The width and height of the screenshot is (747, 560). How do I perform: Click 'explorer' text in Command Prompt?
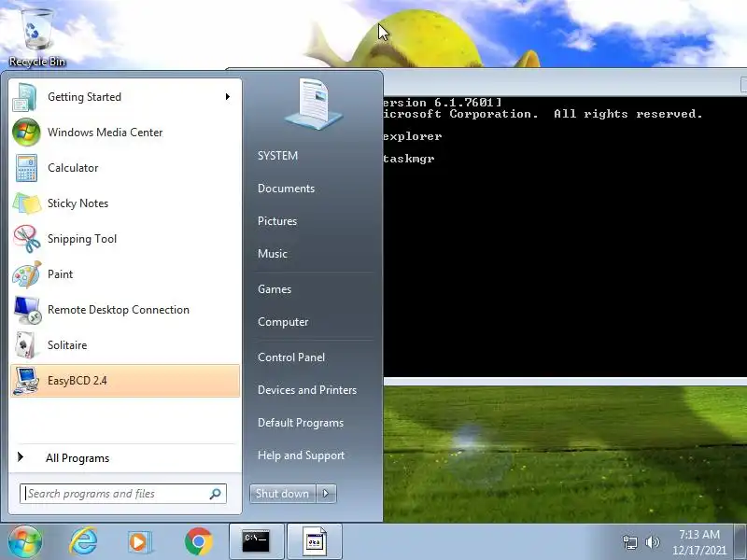click(x=413, y=136)
